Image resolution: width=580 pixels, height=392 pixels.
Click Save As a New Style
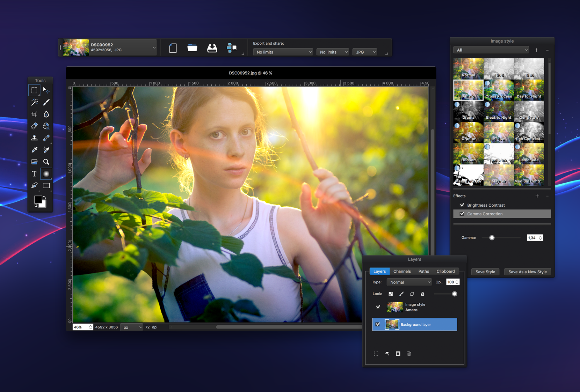[527, 272]
